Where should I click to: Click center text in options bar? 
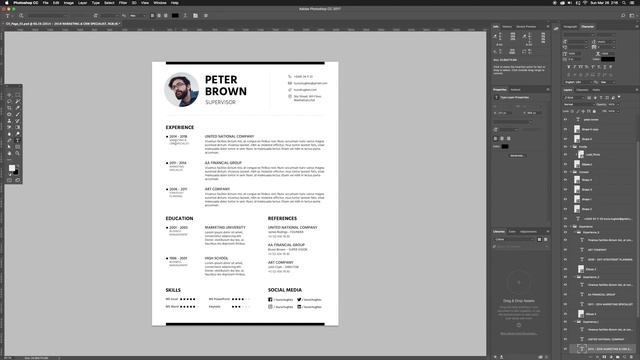click(159, 16)
